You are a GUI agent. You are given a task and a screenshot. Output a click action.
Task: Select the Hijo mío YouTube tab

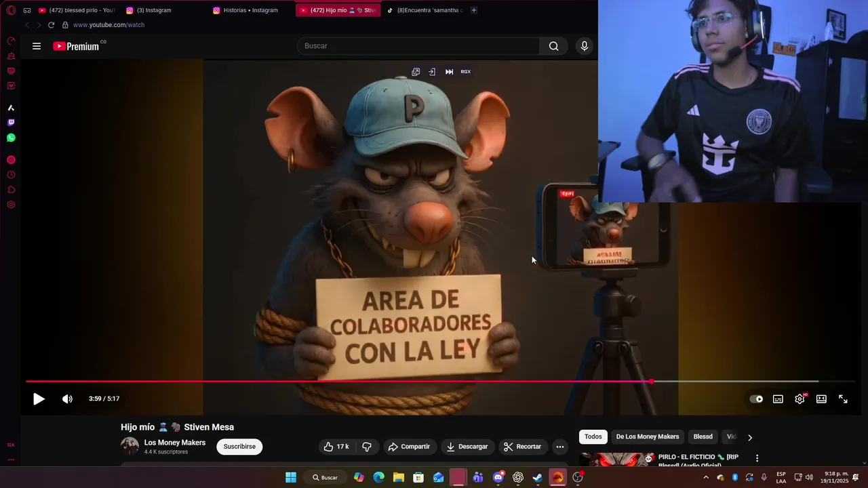coord(338,10)
